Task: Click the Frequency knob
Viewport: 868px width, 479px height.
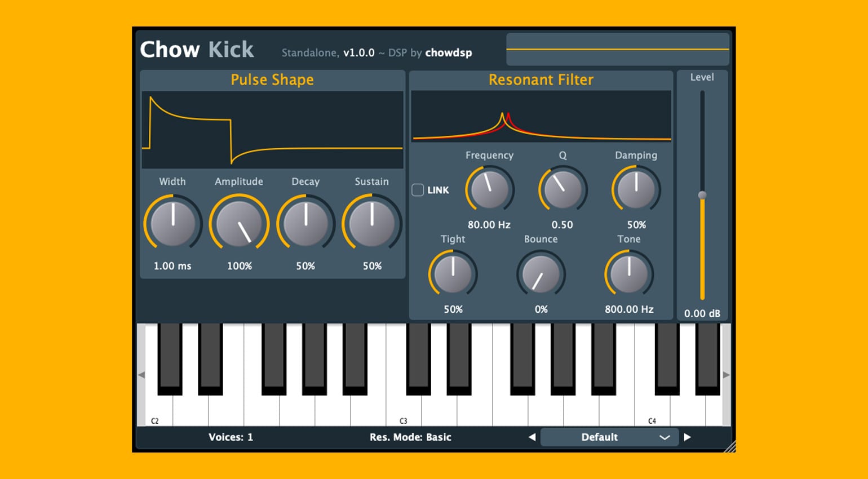Action: point(489,190)
